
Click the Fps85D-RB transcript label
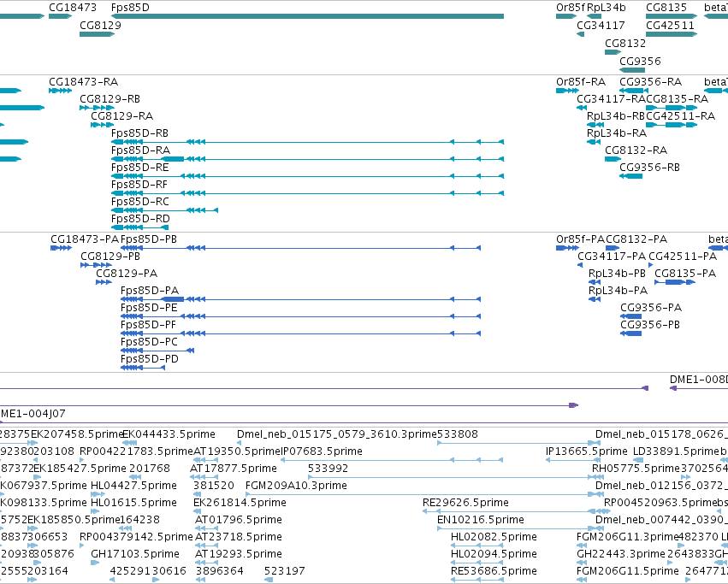tap(139, 133)
